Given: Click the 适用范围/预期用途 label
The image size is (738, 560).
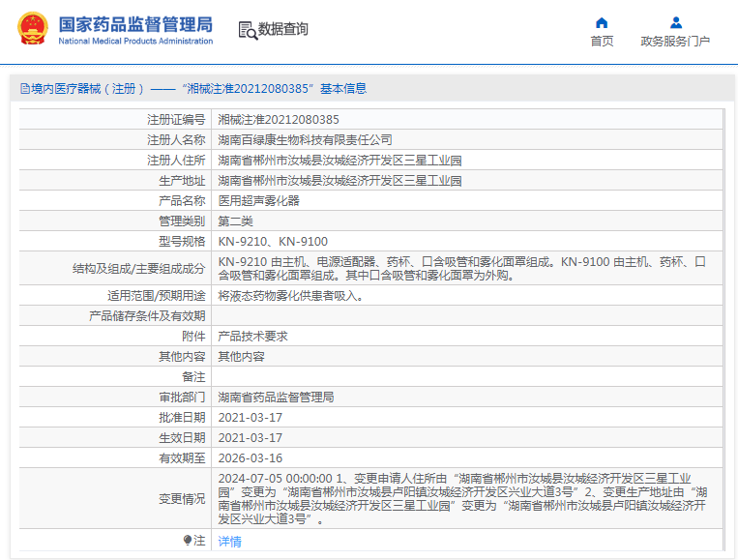Looking at the screenshot, I should click(157, 296).
